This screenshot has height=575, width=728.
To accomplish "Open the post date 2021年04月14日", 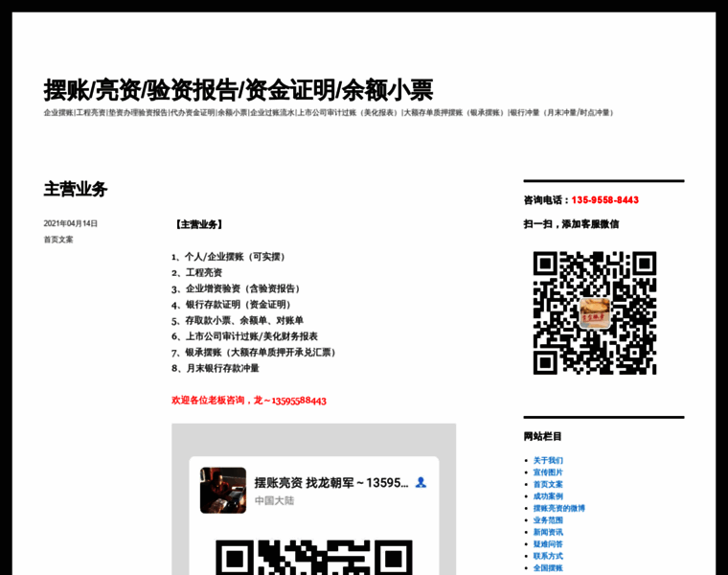I will click(x=71, y=223).
